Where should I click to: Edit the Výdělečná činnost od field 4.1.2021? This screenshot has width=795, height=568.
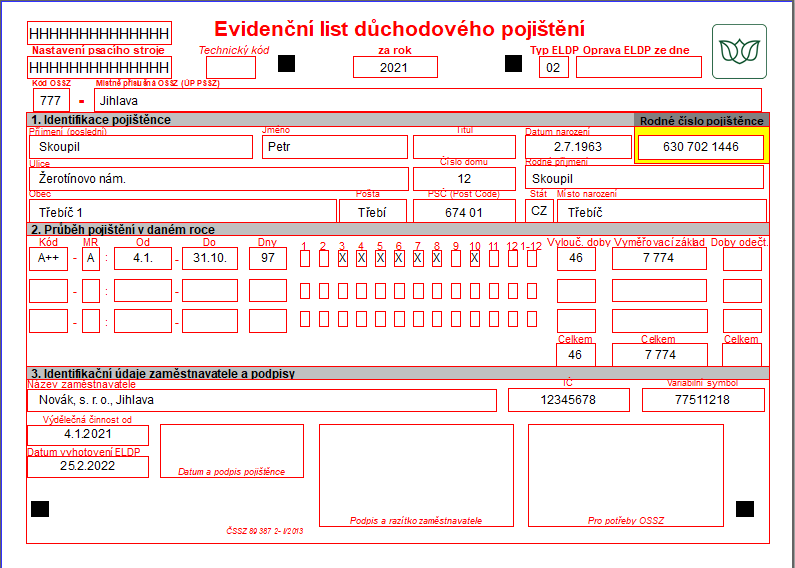[x=88, y=435]
